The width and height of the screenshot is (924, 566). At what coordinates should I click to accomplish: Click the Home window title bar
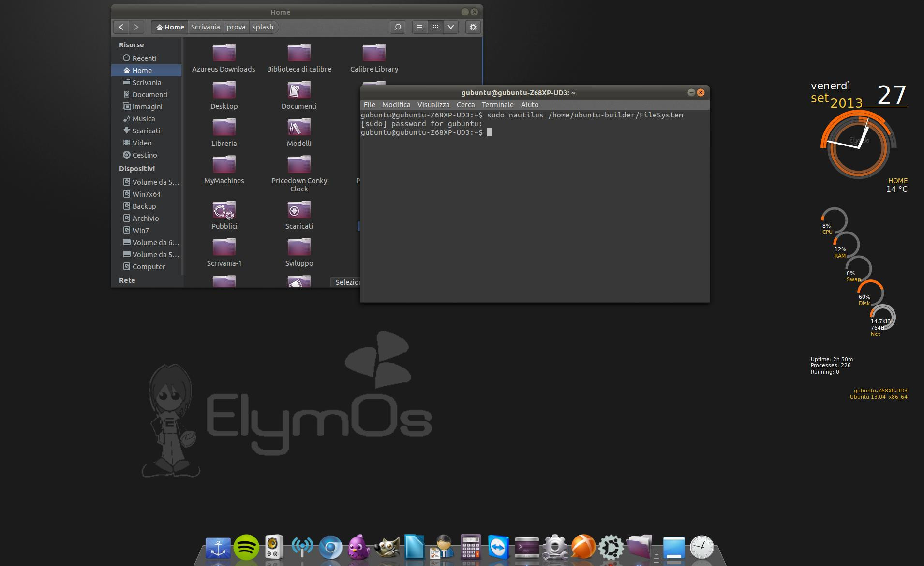280,12
